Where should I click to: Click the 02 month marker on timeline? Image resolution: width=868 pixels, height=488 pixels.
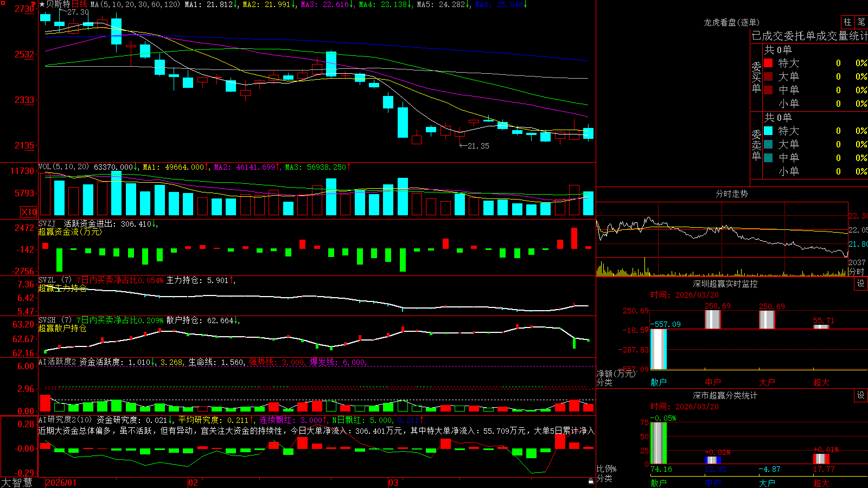193,483
